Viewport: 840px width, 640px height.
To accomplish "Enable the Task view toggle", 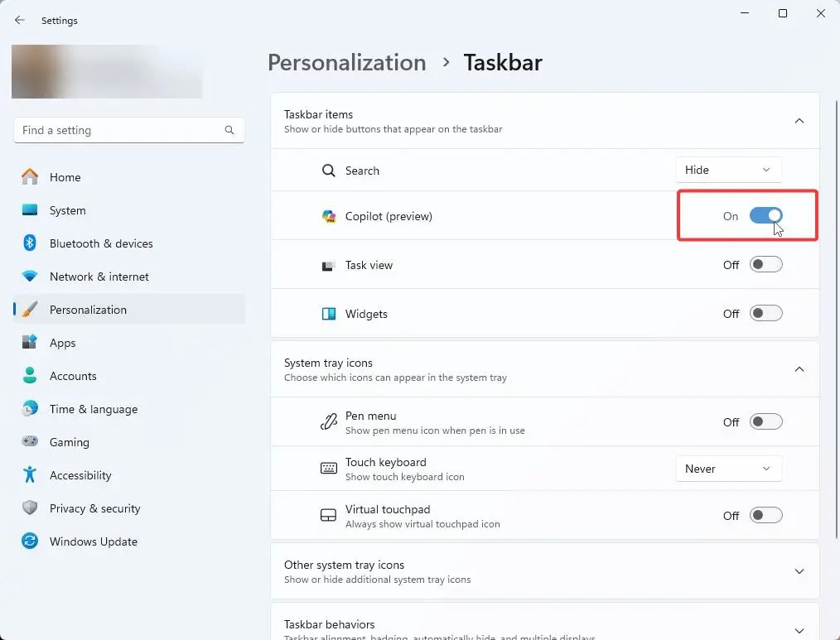I will coord(765,265).
